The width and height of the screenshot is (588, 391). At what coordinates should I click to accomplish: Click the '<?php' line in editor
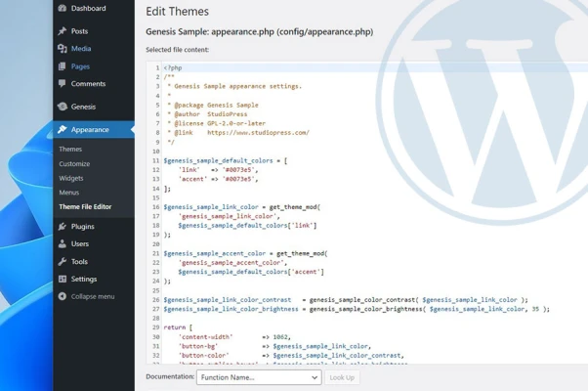(x=173, y=67)
